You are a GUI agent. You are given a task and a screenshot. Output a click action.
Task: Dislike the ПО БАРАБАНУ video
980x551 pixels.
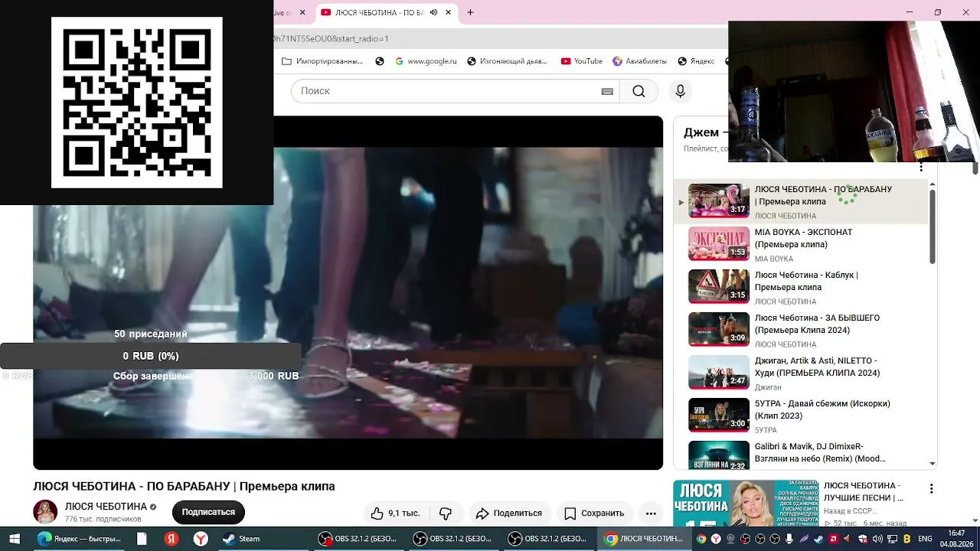pos(446,513)
